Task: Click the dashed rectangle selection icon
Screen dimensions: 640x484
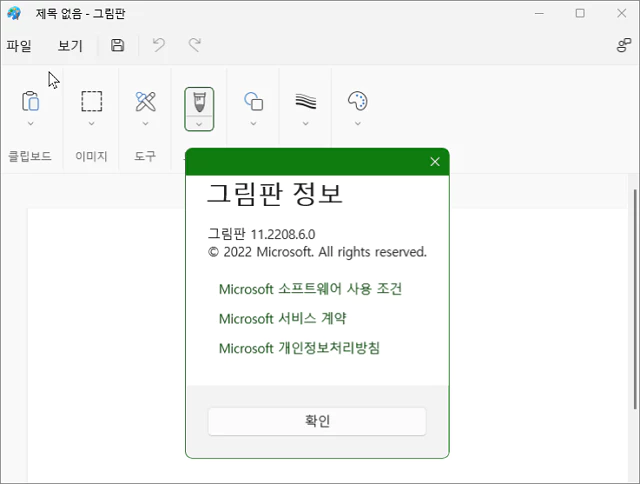Action: click(x=91, y=101)
